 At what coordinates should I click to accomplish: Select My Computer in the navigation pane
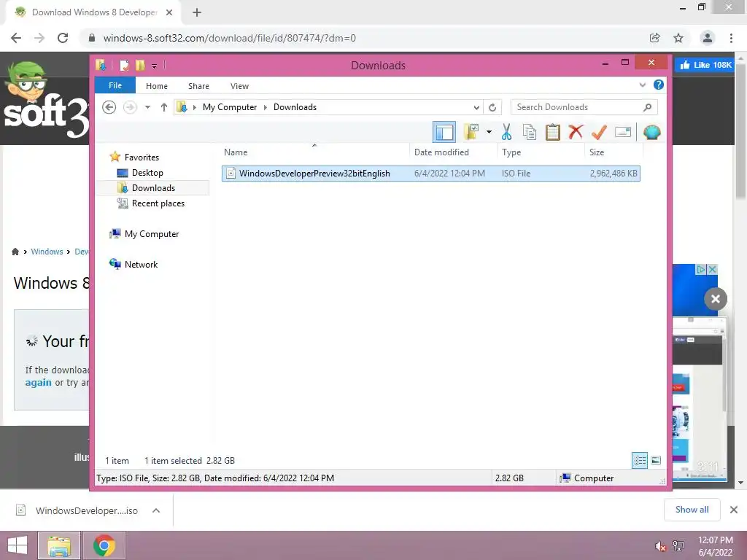152,234
